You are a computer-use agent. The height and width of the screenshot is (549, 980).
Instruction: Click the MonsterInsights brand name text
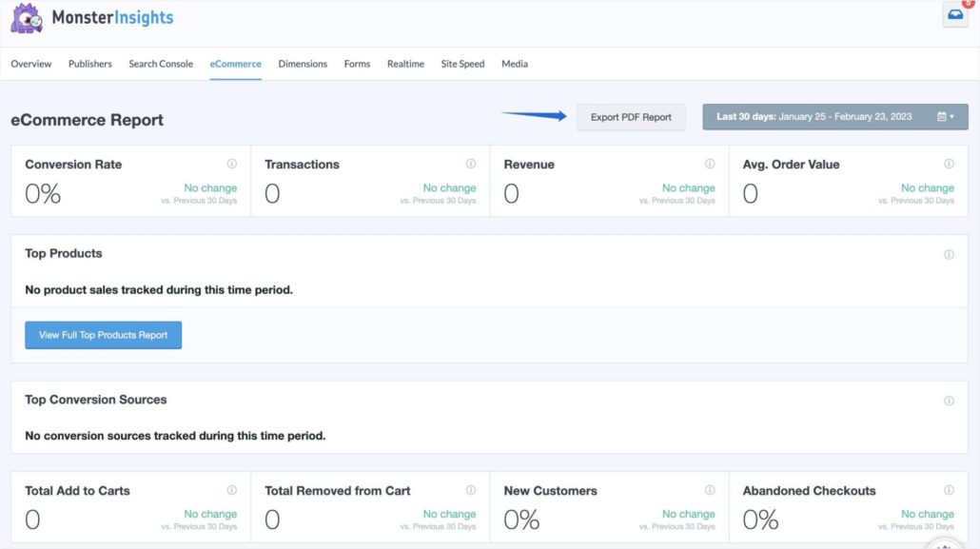[112, 17]
